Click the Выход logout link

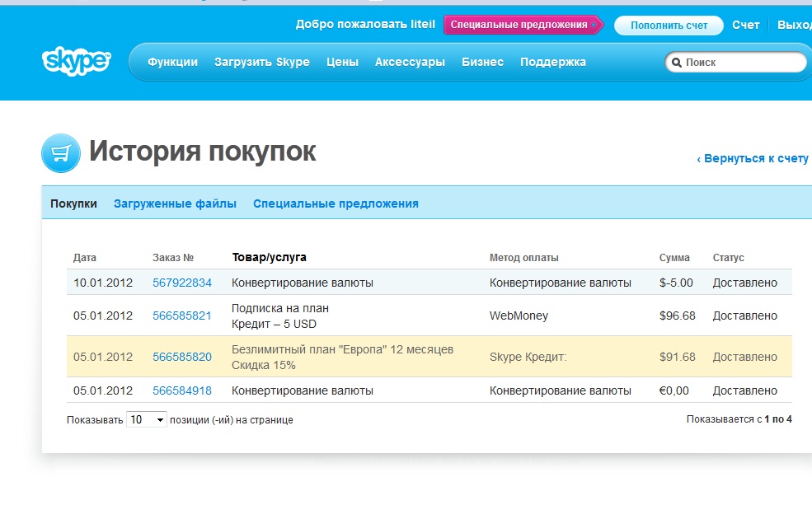coord(795,25)
